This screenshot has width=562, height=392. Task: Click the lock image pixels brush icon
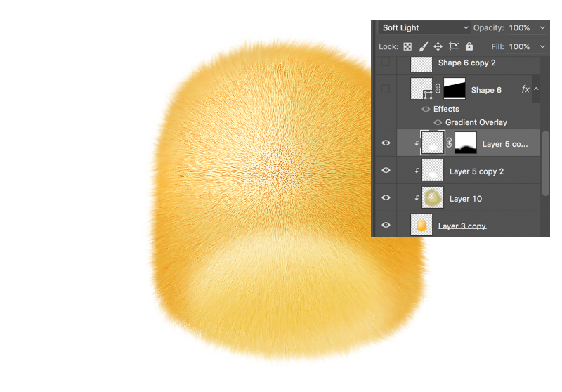click(423, 46)
